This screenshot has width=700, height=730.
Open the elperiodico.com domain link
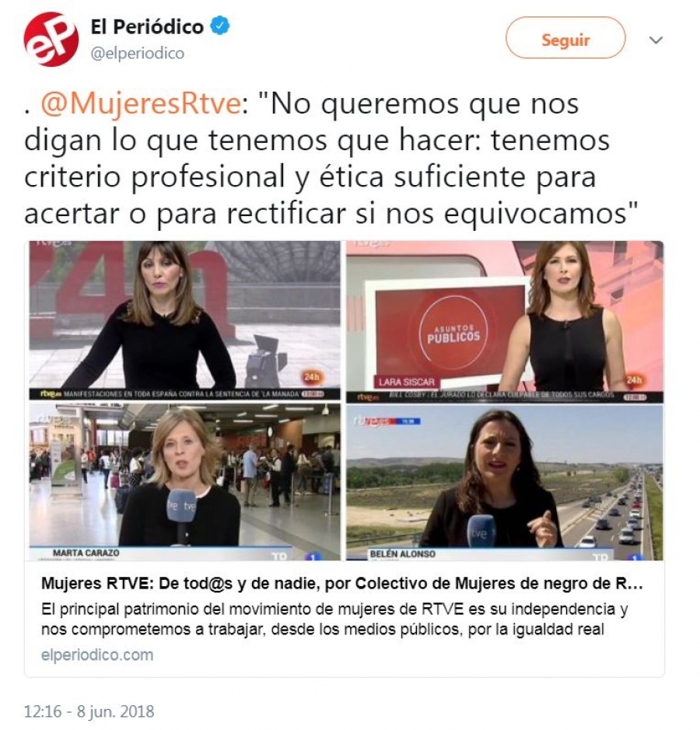click(x=97, y=655)
